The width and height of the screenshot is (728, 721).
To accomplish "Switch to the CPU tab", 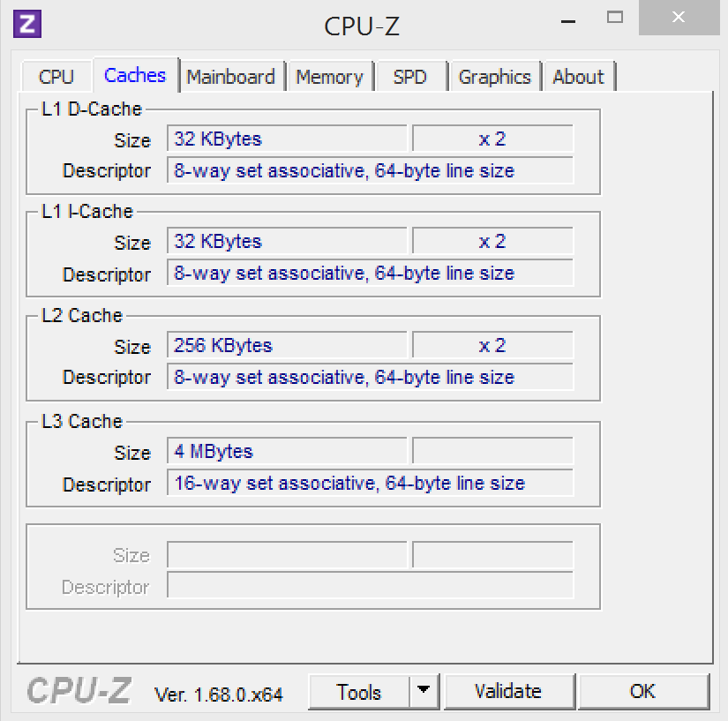I will (x=56, y=77).
